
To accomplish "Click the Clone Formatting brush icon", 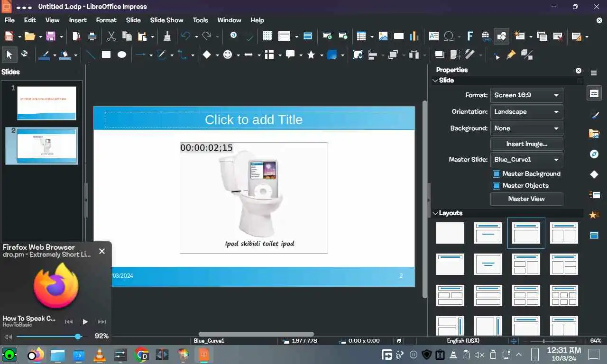I will pyautogui.click(x=167, y=36).
